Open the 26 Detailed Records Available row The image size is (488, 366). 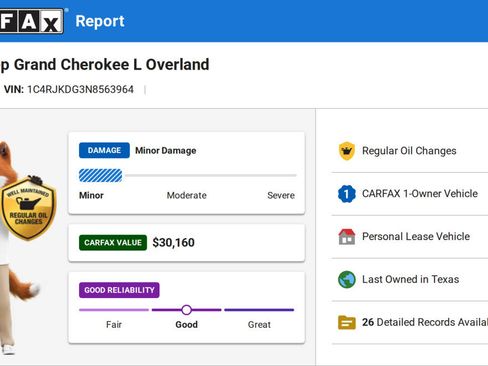pos(410,322)
